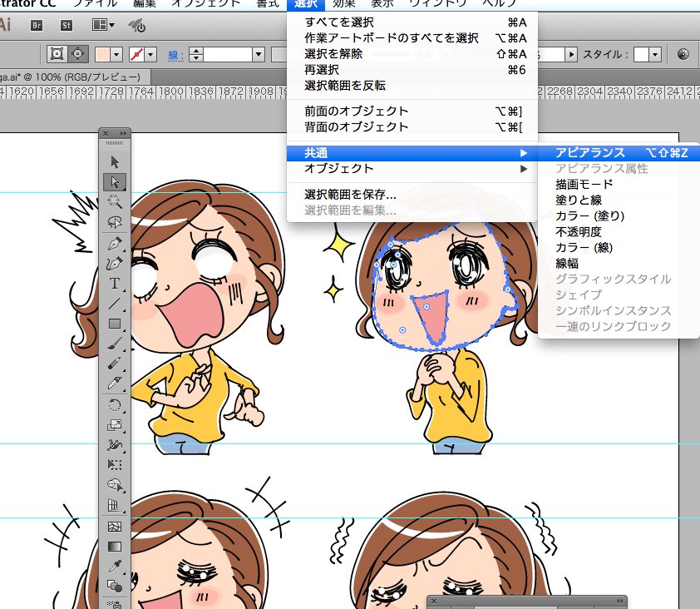This screenshot has width=700, height=609.
Task: Click the select similar objects icon
Action: (77, 55)
